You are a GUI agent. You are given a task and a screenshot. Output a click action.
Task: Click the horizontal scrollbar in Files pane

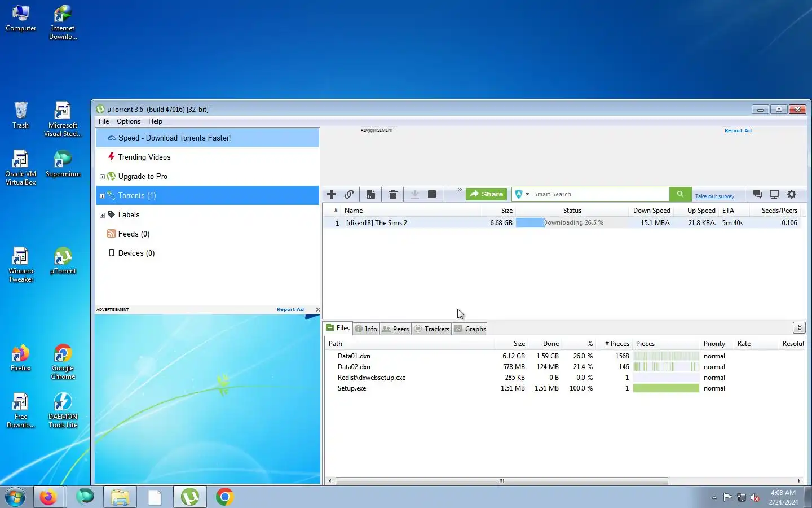coord(502,481)
